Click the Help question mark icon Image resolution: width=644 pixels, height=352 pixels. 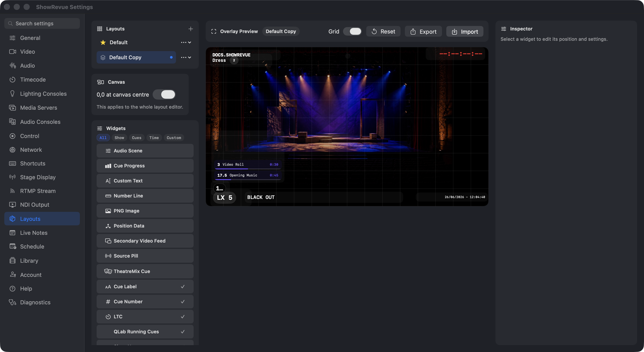[x=12, y=288]
